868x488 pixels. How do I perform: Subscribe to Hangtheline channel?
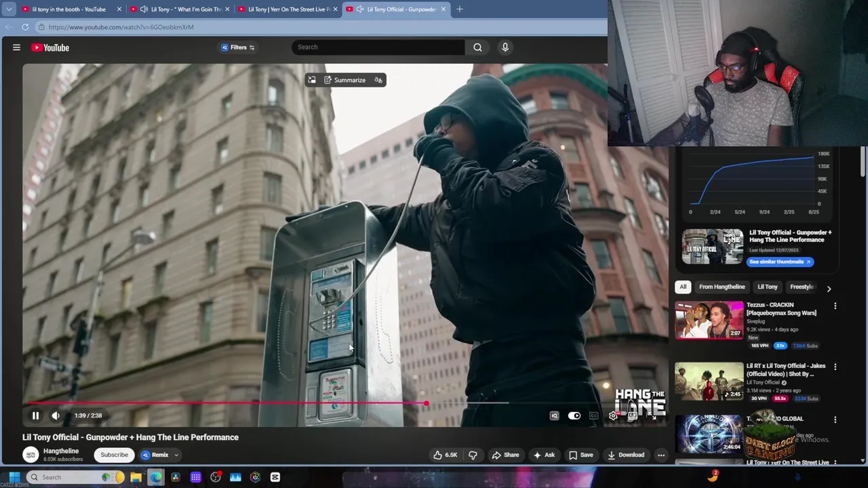pos(114,455)
